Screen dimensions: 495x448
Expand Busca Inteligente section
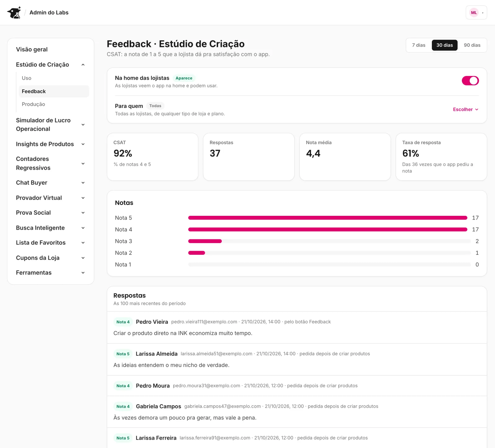[50, 228]
